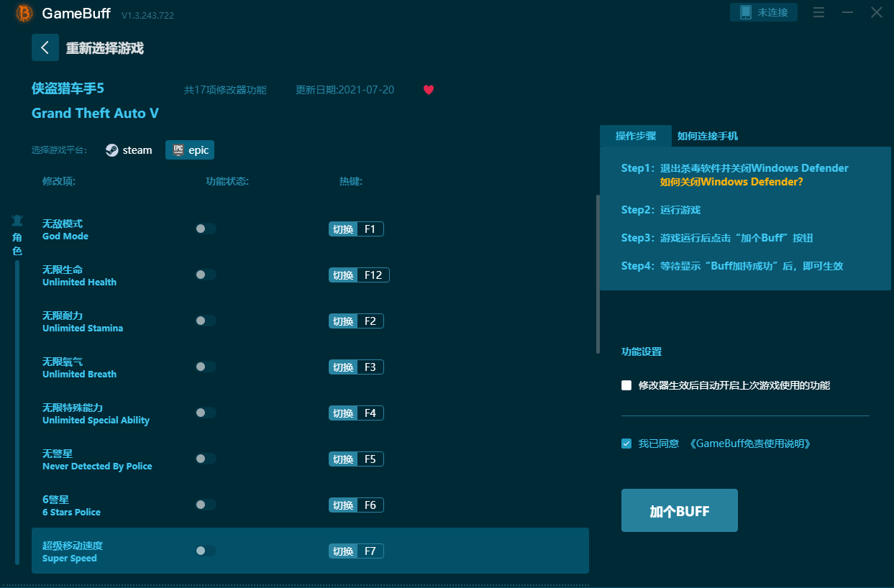Viewport: 894px width, 588px height.
Task: Toggle Unlimited Health switch
Action: pyautogui.click(x=205, y=275)
